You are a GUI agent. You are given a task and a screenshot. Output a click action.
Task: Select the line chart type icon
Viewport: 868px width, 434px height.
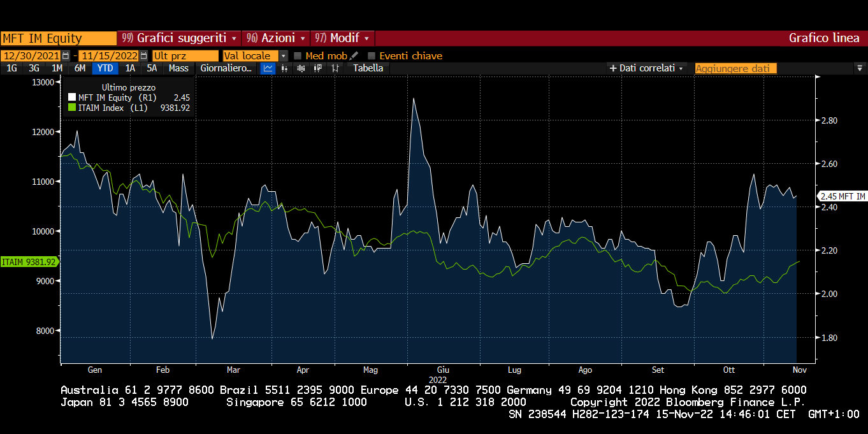click(268, 68)
